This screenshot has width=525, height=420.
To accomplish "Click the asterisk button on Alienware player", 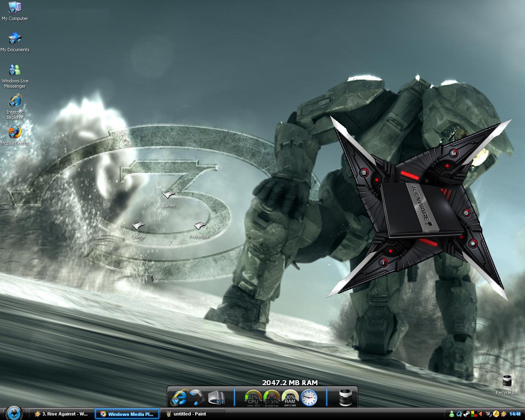I will coord(473,243).
